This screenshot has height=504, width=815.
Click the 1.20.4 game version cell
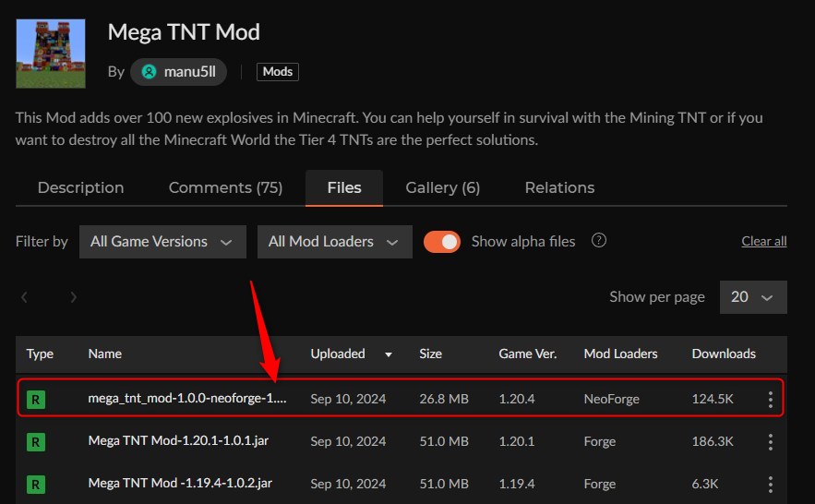tap(517, 399)
